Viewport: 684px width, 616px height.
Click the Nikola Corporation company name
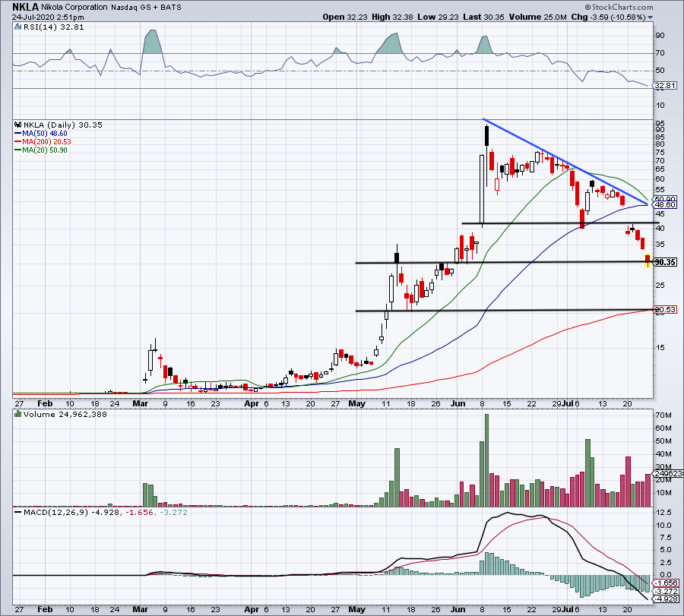point(74,8)
